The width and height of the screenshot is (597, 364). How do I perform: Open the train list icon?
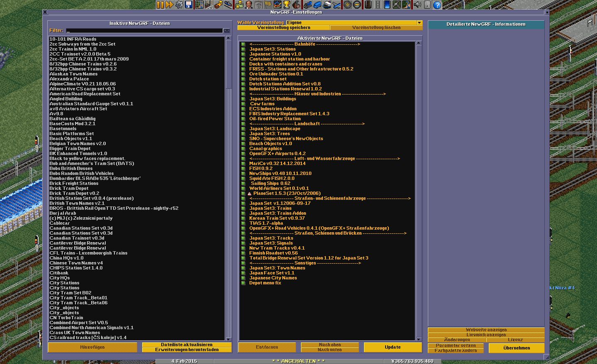pyautogui.click(x=307, y=5)
